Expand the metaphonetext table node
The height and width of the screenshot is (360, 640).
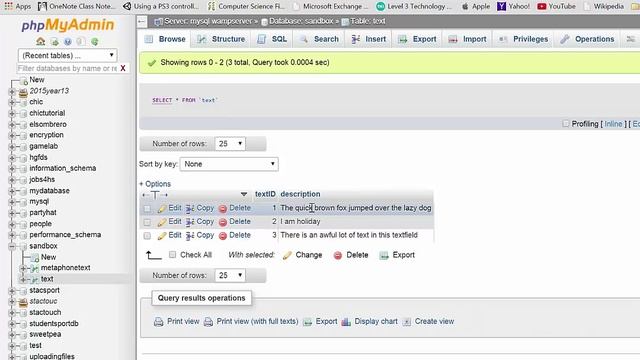(23, 268)
